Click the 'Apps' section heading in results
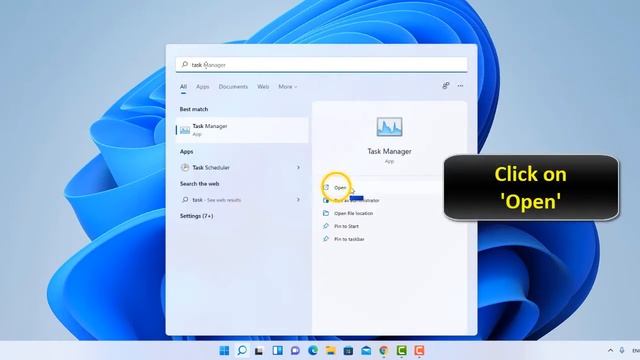The width and height of the screenshot is (640, 360). [x=187, y=151]
